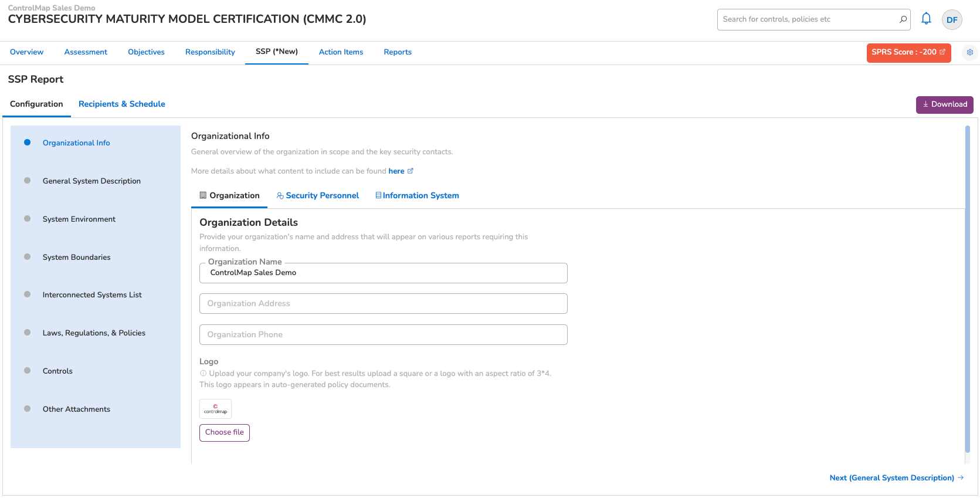Image resolution: width=980 pixels, height=498 pixels.
Task: Select the SSP (*New) tab
Action: pyautogui.click(x=277, y=52)
